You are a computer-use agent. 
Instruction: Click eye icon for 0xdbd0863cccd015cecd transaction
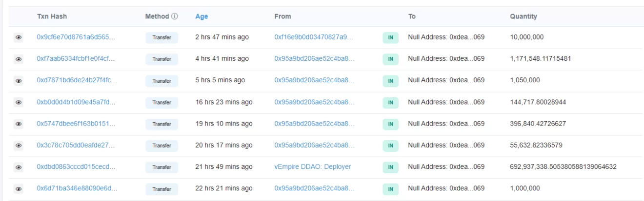coord(19,167)
